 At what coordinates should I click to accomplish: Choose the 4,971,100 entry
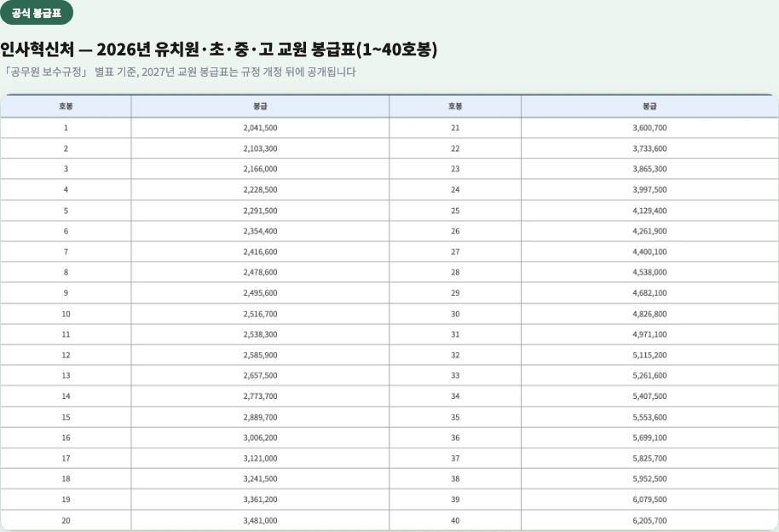click(x=649, y=334)
